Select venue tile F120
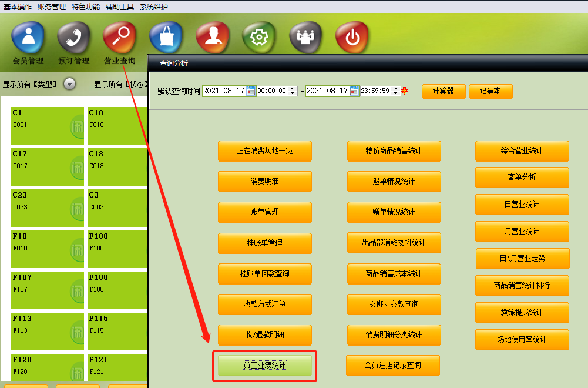This screenshot has height=388, width=588. [x=48, y=367]
